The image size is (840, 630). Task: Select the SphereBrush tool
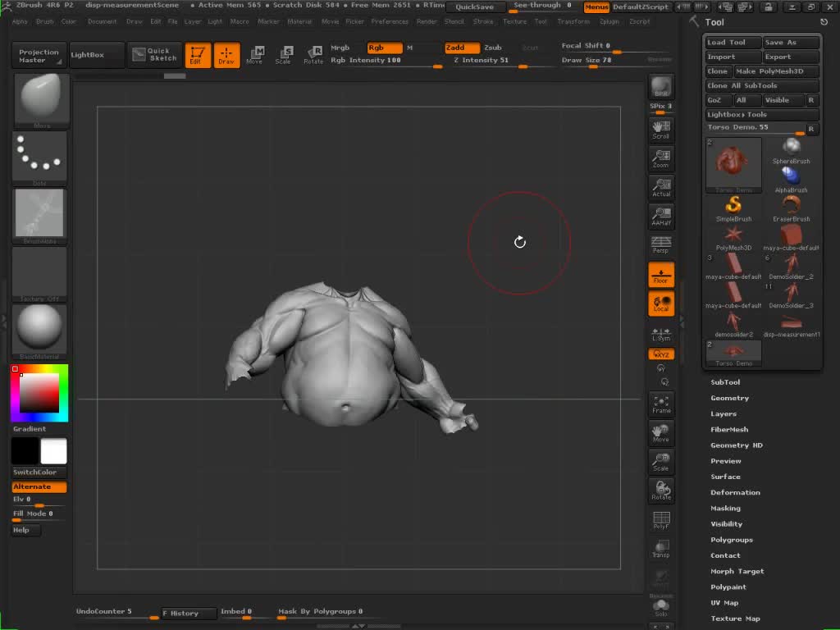point(791,151)
